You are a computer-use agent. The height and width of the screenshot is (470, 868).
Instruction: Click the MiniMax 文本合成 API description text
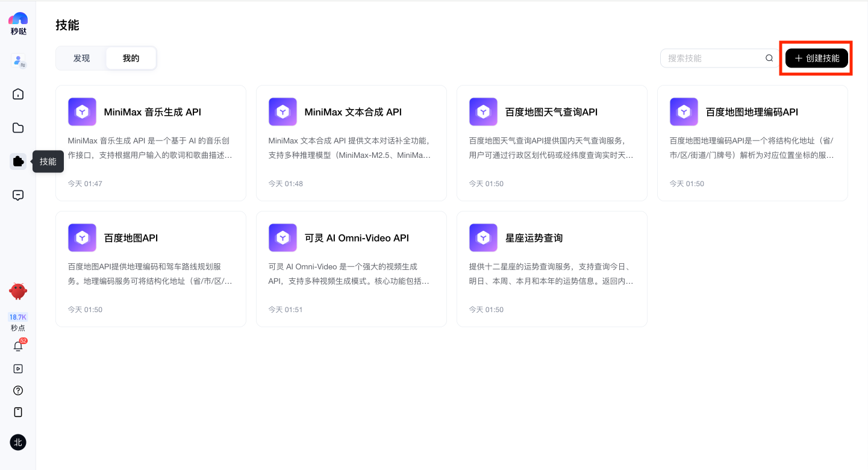click(x=350, y=148)
